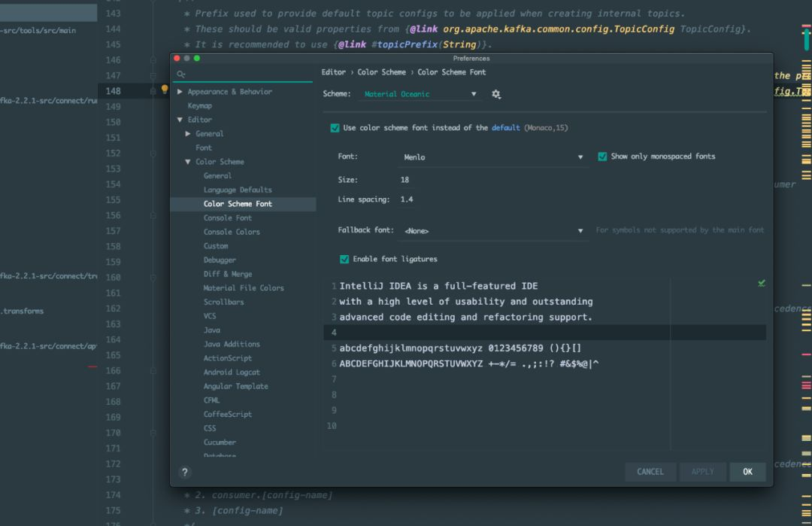This screenshot has width=812, height=526.
Task: Select Language Defaults settings page
Action: click(237, 190)
